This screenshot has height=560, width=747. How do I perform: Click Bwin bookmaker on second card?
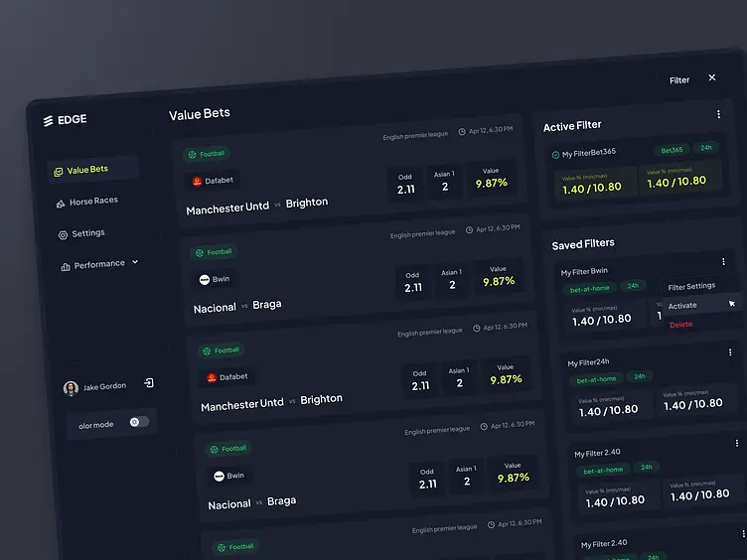click(214, 279)
